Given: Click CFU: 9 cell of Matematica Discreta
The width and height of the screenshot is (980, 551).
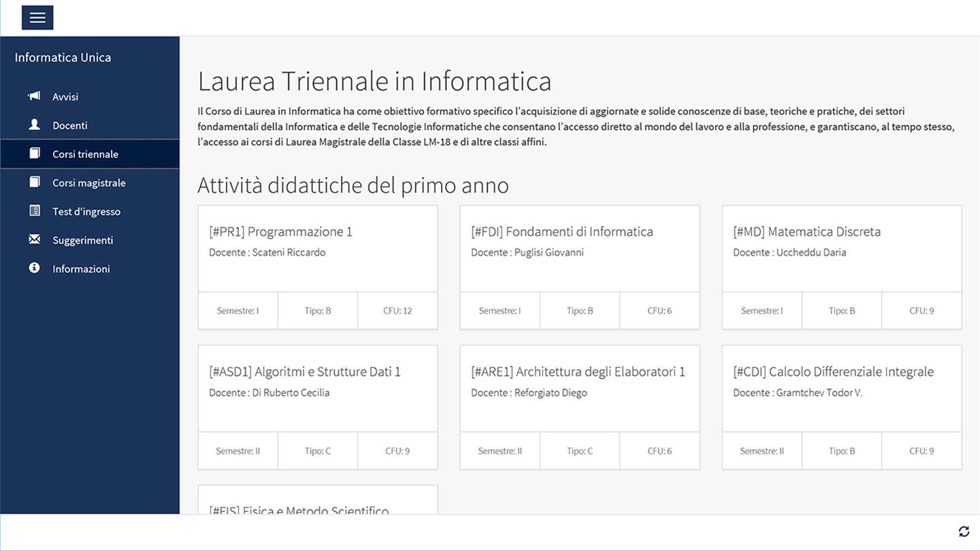Looking at the screenshot, I should click(921, 311).
